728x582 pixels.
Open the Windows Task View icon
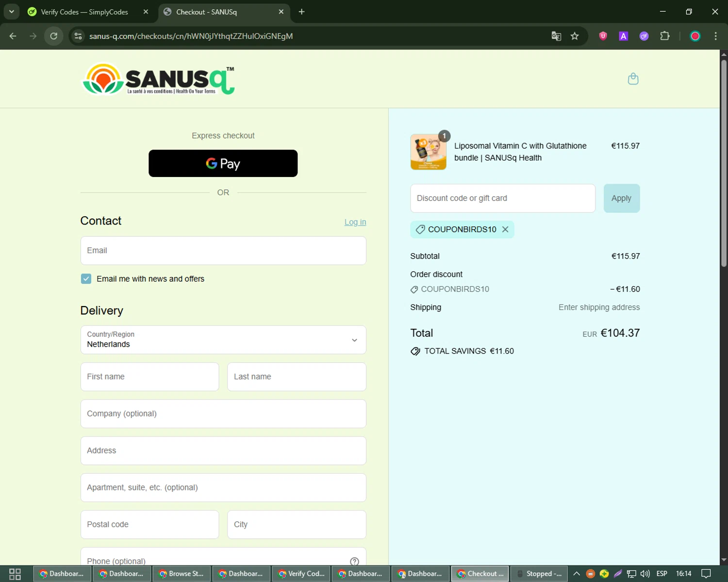coord(15,574)
